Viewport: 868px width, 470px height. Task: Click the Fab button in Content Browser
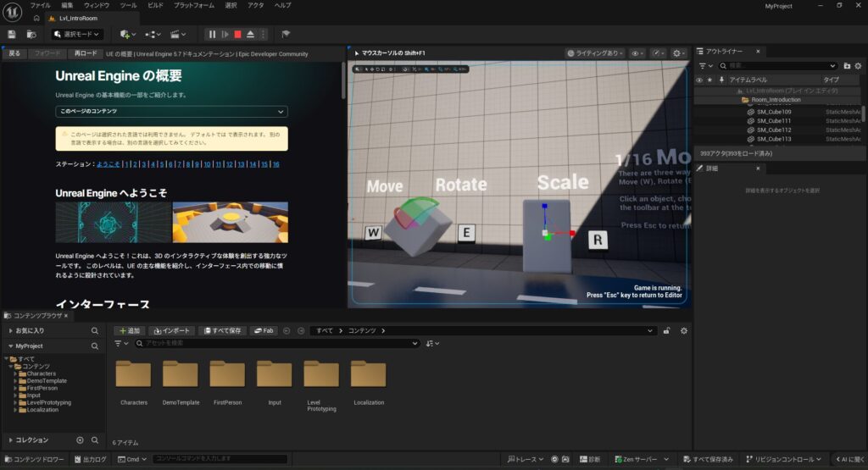click(x=264, y=330)
